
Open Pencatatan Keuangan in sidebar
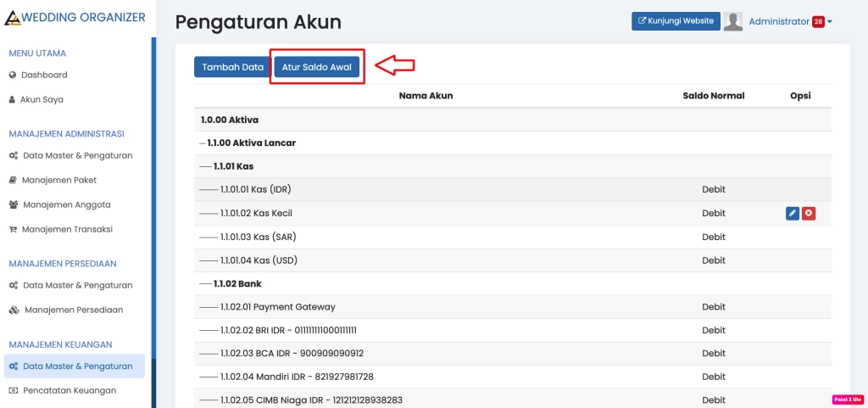[x=69, y=390]
